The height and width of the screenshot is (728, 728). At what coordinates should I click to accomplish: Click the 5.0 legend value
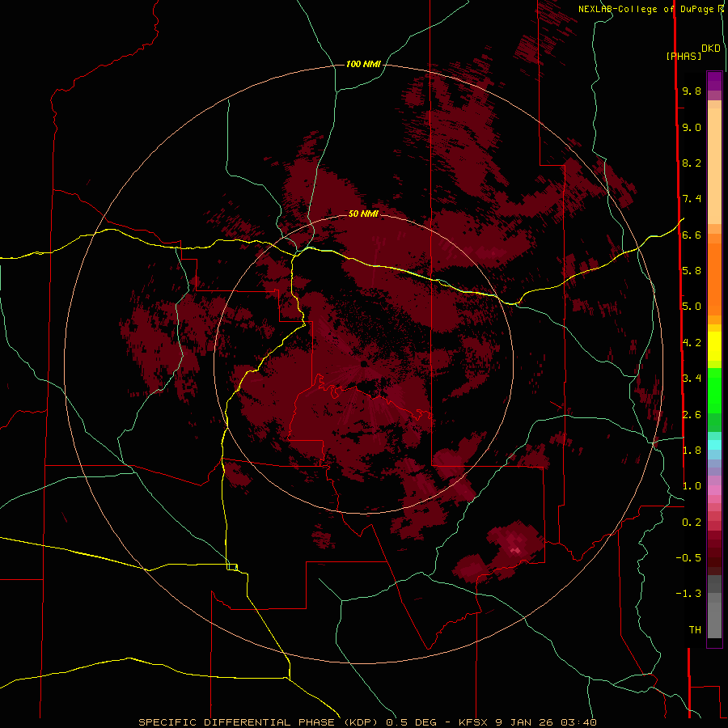tap(692, 307)
